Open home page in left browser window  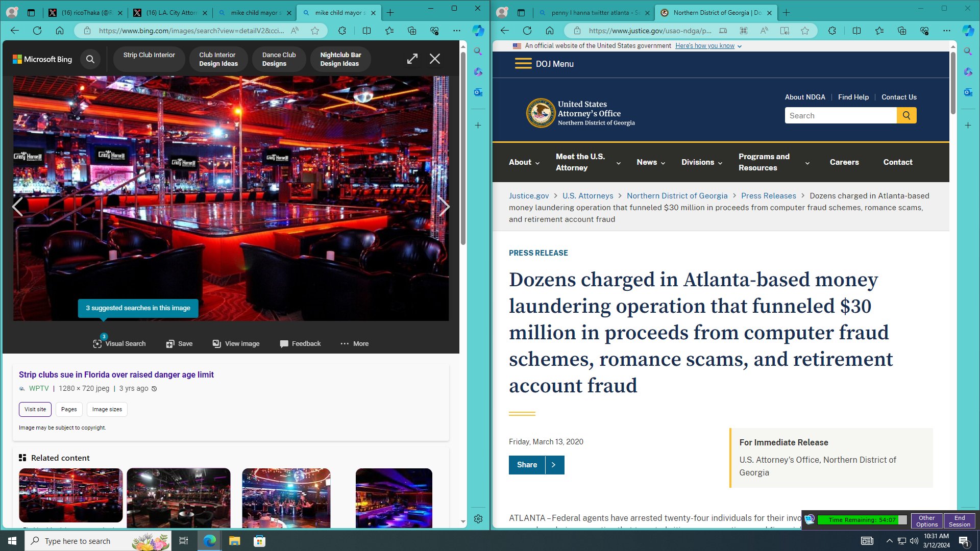[60, 31]
